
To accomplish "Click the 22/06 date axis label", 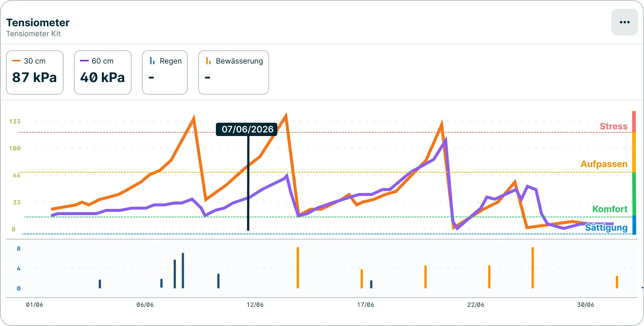I will point(476,305).
